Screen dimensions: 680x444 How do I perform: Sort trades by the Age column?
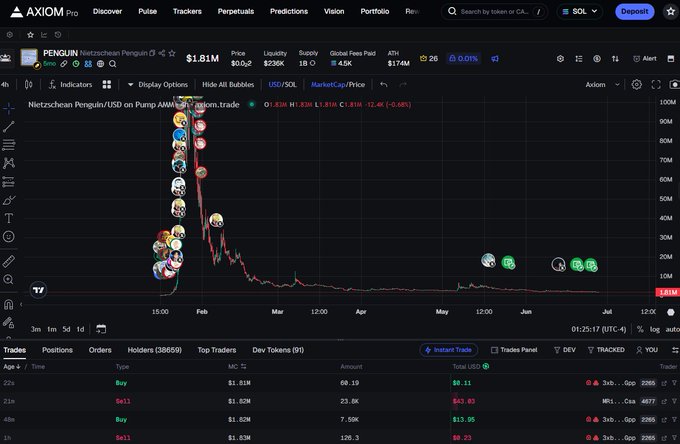pyautogui.click(x=12, y=367)
